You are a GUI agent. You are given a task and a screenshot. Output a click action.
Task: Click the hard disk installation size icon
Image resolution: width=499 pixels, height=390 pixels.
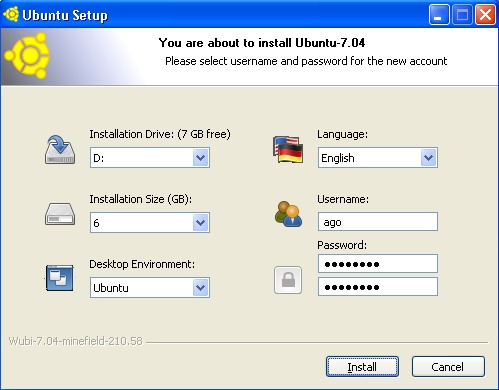[x=60, y=214]
